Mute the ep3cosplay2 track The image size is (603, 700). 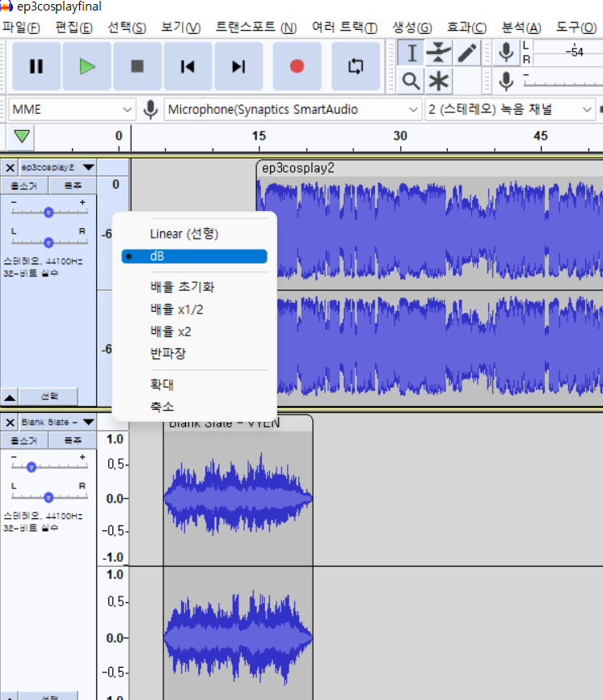tap(24, 186)
